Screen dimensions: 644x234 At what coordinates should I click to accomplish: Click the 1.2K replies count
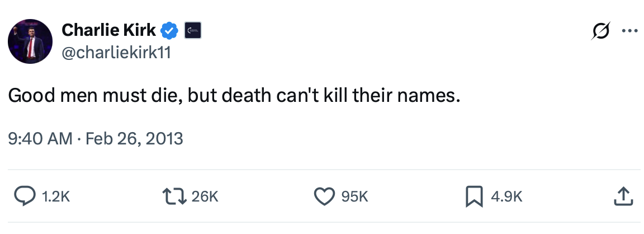coord(56,196)
